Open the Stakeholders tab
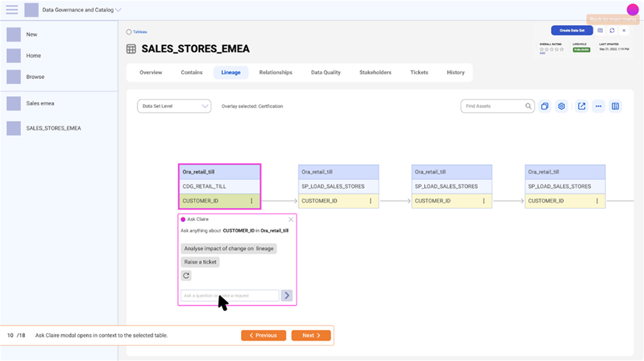The image size is (644, 361). click(x=375, y=72)
